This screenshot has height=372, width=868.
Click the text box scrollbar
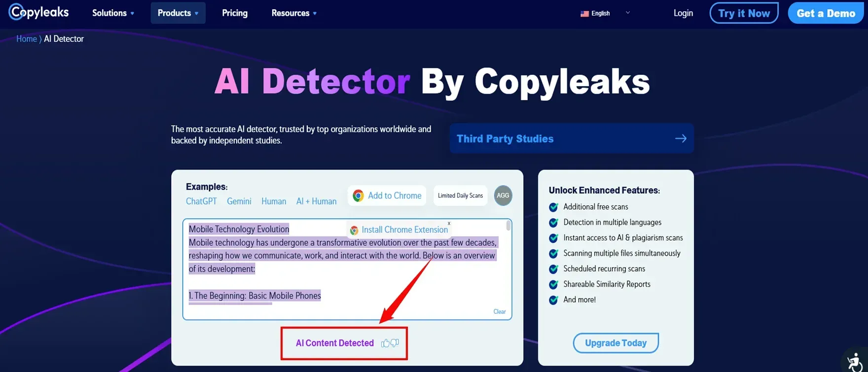click(508, 226)
